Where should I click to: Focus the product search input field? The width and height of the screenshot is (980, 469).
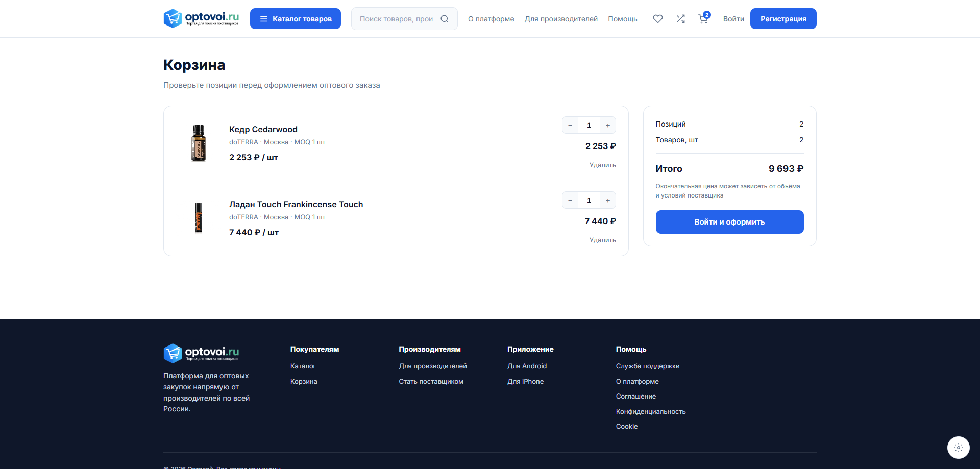(396, 19)
